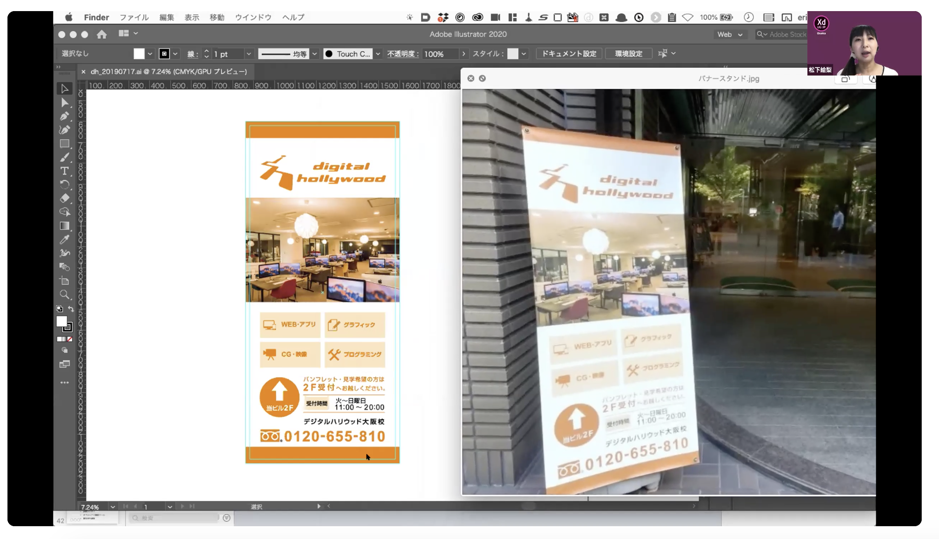Click the opacity 100% input field

pyautogui.click(x=440, y=54)
